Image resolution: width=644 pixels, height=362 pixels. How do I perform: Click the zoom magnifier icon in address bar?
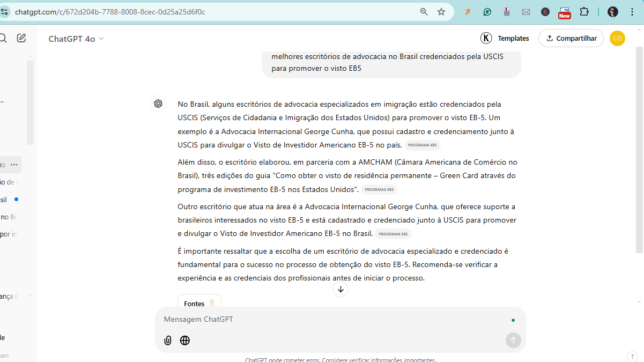pyautogui.click(x=424, y=12)
